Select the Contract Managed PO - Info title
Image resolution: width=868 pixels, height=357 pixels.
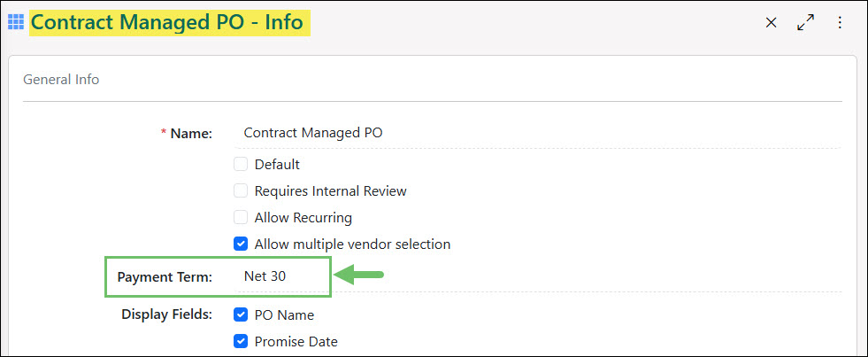166,22
